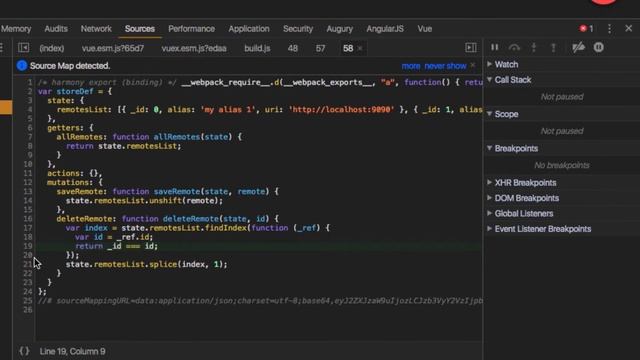640x360 pixels.
Task: Click the 'more' source map link
Action: [x=411, y=66]
